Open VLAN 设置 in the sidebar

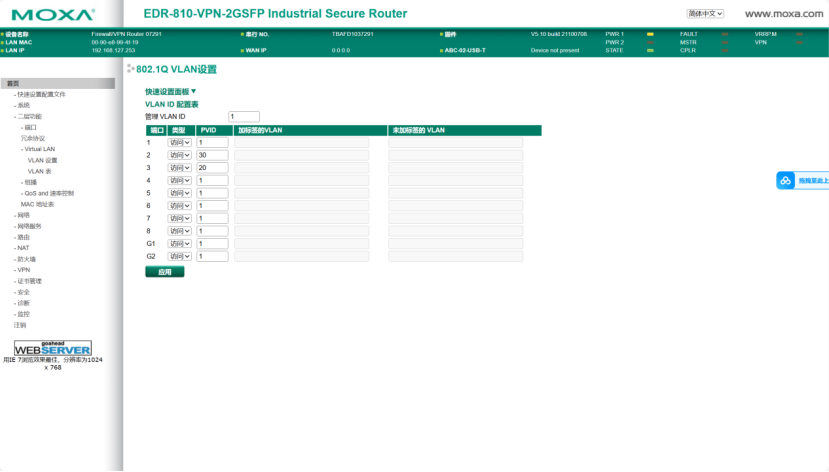tap(42, 161)
